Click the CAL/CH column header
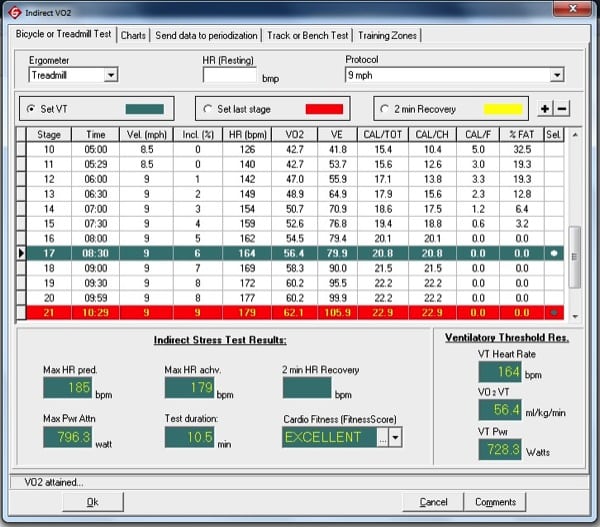The image size is (600, 527). 432,135
